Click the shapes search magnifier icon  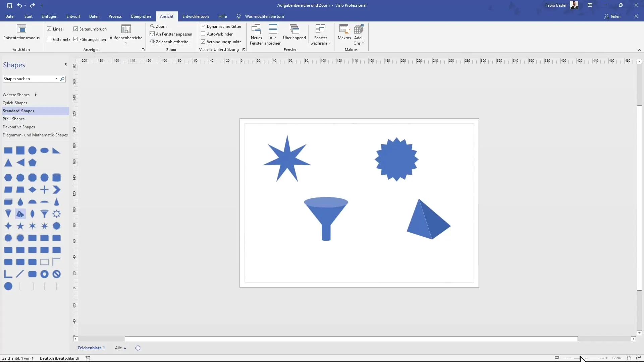[62, 79]
